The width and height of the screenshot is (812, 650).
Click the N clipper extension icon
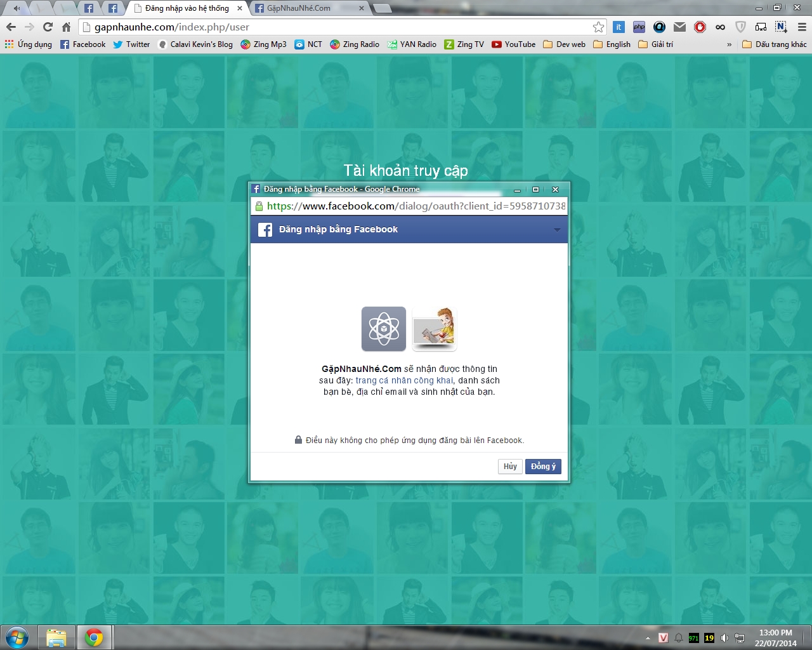[781, 27]
